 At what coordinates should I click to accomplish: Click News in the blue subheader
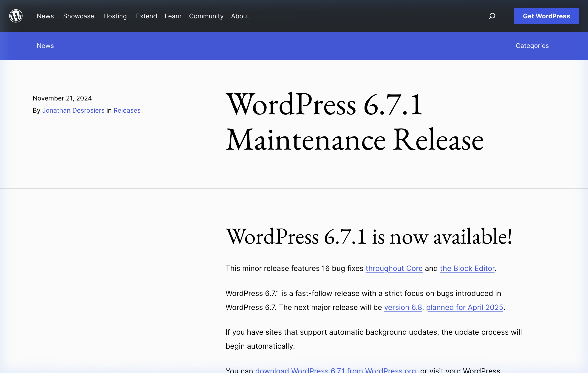pos(45,46)
